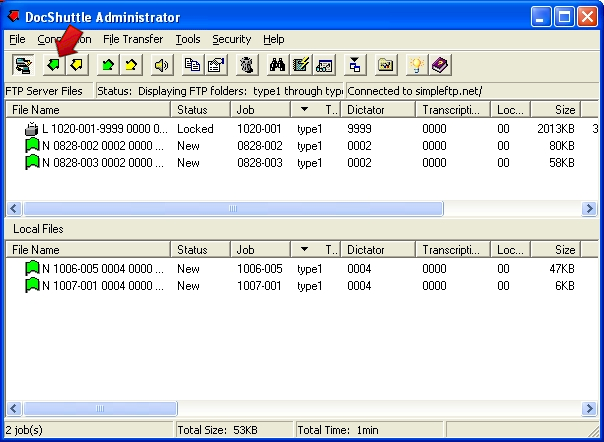Select file 'N 0828-002 0002 0000 ...'
Image resolution: width=604 pixels, height=442 pixels.
pyautogui.click(x=103, y=146)
